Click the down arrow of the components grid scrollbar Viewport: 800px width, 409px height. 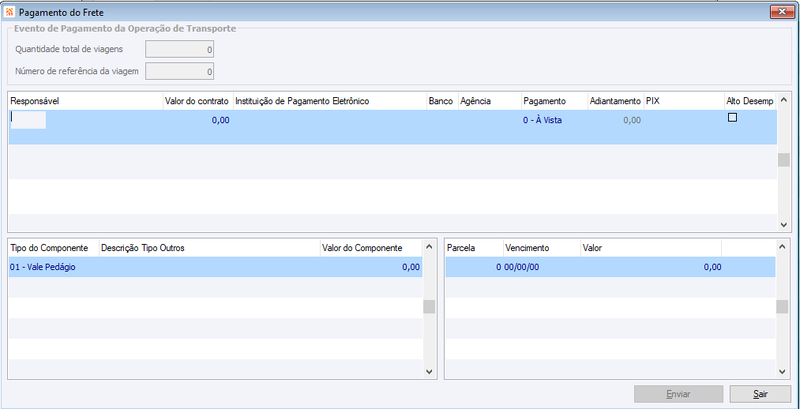[429, 372]
